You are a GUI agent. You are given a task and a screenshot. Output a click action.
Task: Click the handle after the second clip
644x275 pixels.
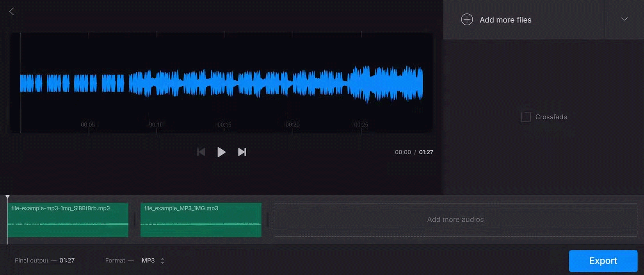(x=268, y=220)
